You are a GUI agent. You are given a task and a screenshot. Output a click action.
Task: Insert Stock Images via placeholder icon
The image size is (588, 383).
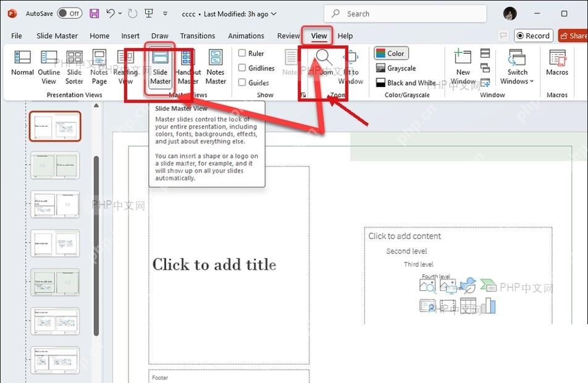(427, 286)
